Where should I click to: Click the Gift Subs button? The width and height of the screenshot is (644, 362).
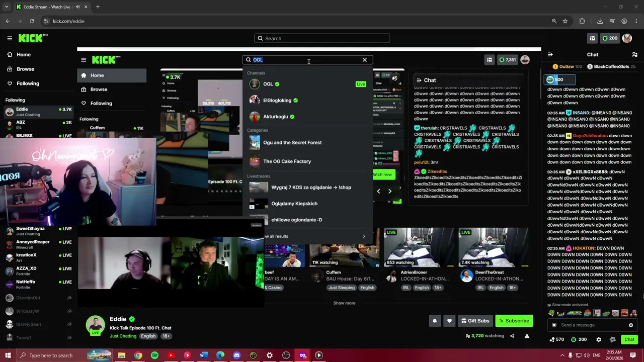475,321
